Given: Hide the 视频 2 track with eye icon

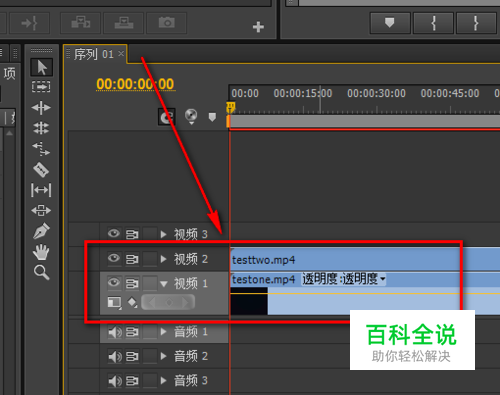Looking at the screenshot, I should click(114, 258).
